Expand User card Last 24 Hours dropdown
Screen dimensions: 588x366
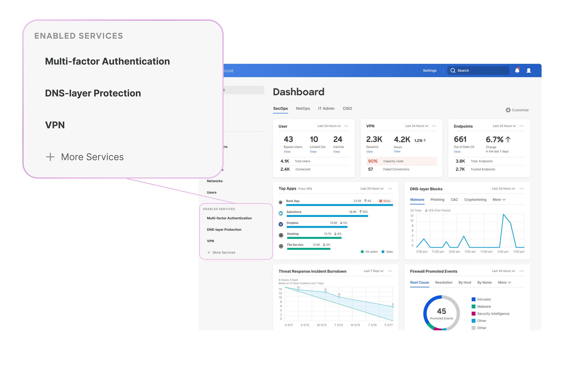[x=329, y=126]
